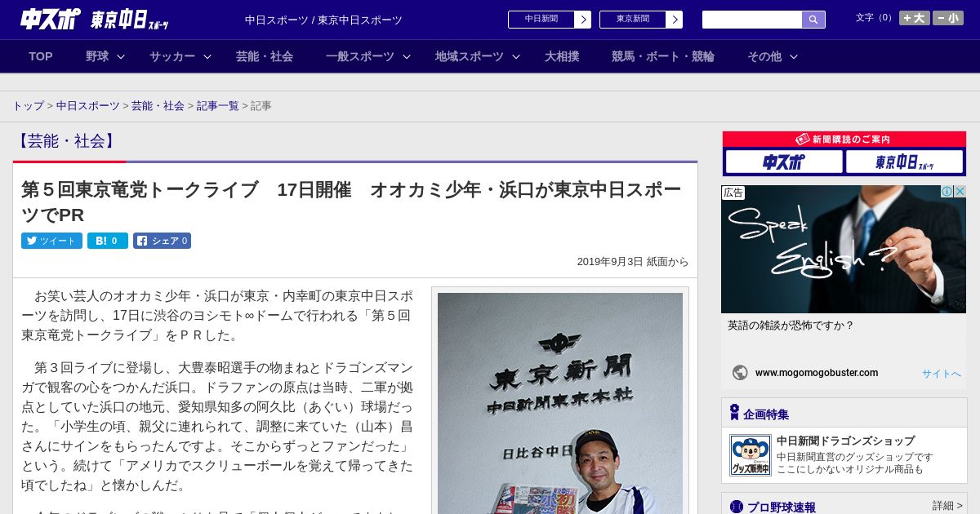
Task: Open the 中日新聞 link button
Action: 541,20
